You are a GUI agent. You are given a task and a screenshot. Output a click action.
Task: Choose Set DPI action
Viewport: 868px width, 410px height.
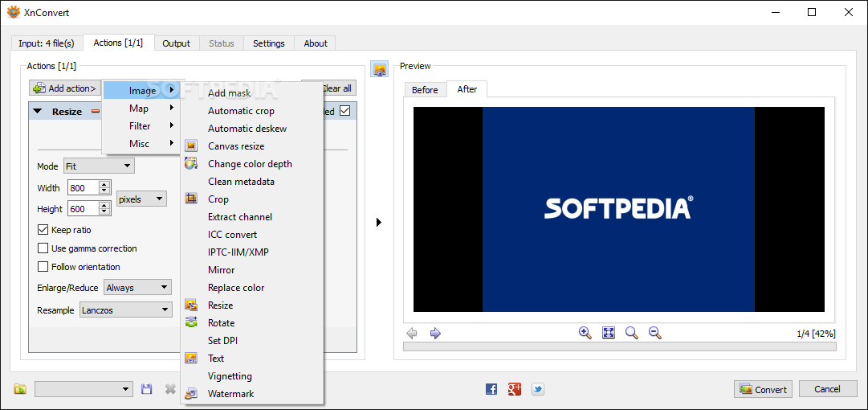(252, 341)
